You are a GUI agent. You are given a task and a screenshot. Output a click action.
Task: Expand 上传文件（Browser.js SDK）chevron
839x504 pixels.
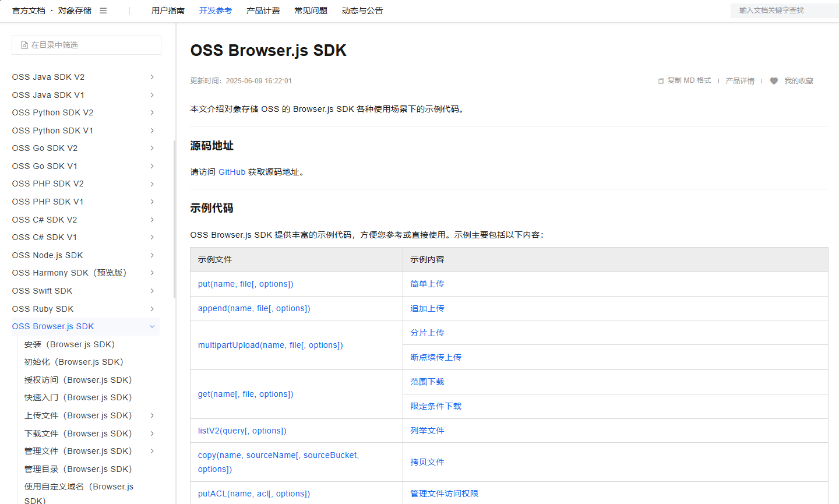pos(152,415)
